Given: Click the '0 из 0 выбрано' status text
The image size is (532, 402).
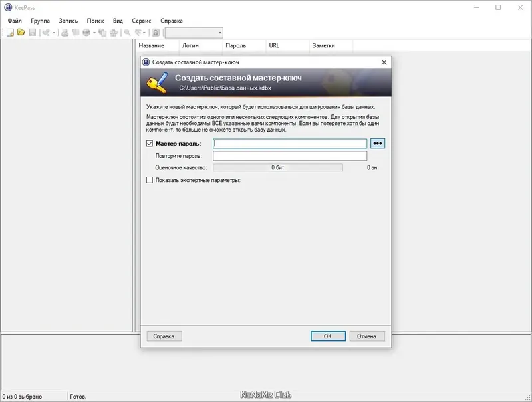Looking at the screenshot, I should (x=22, y=396).
